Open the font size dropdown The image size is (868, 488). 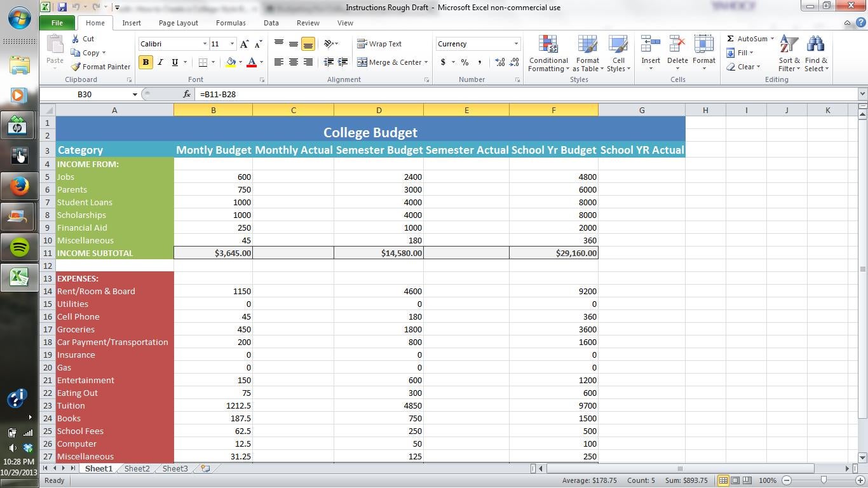[x=231, y=43]
